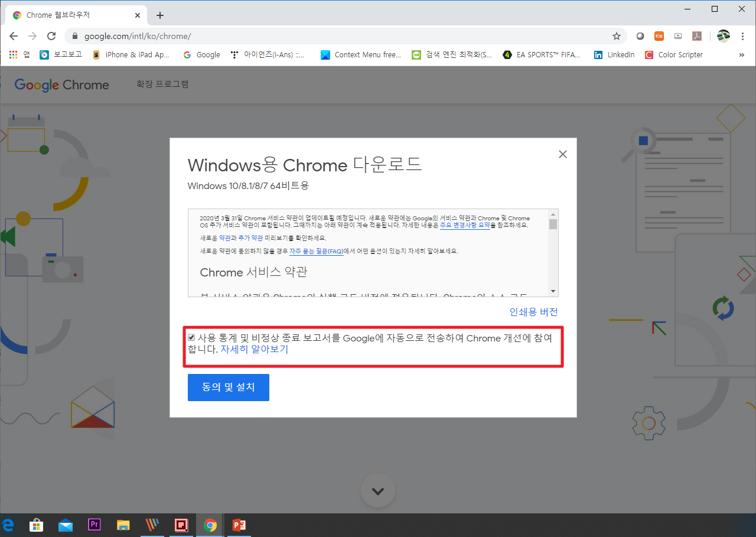
Task: Reload the page with the refresh icon
Action: [51, 36]
